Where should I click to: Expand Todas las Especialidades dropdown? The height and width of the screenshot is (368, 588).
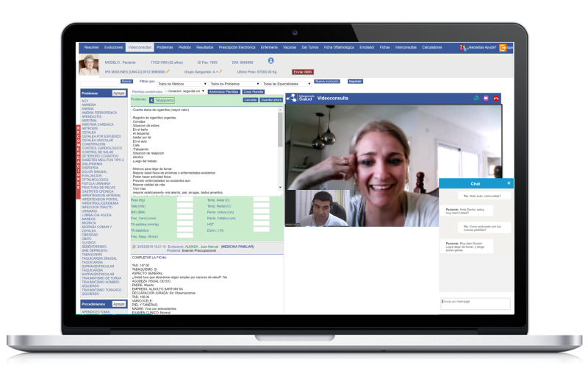[287, 84]
